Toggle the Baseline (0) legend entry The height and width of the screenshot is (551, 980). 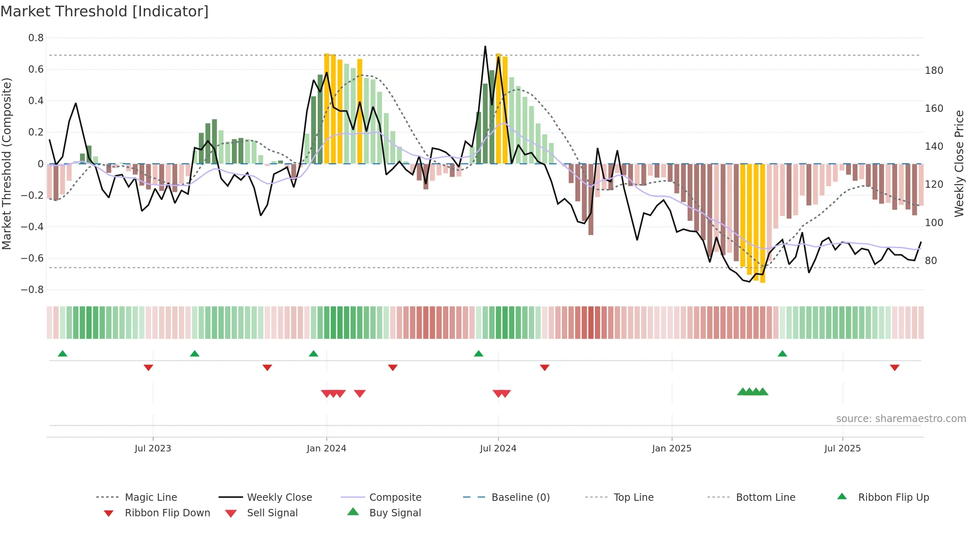pos(506,497)
